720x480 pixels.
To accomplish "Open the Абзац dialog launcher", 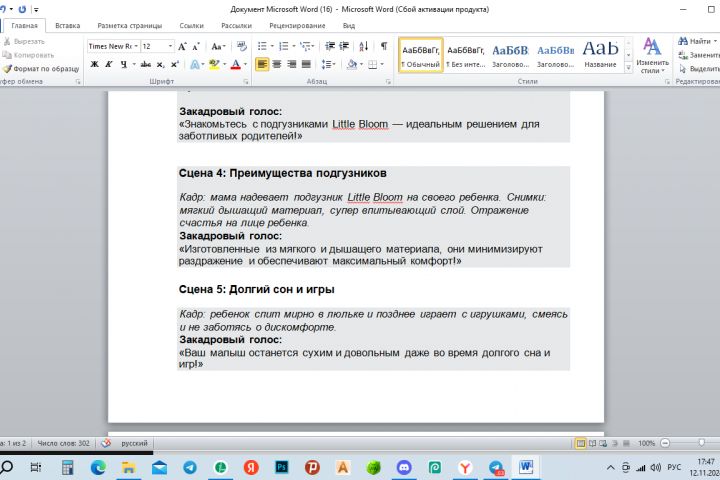I will coord(388,82).
